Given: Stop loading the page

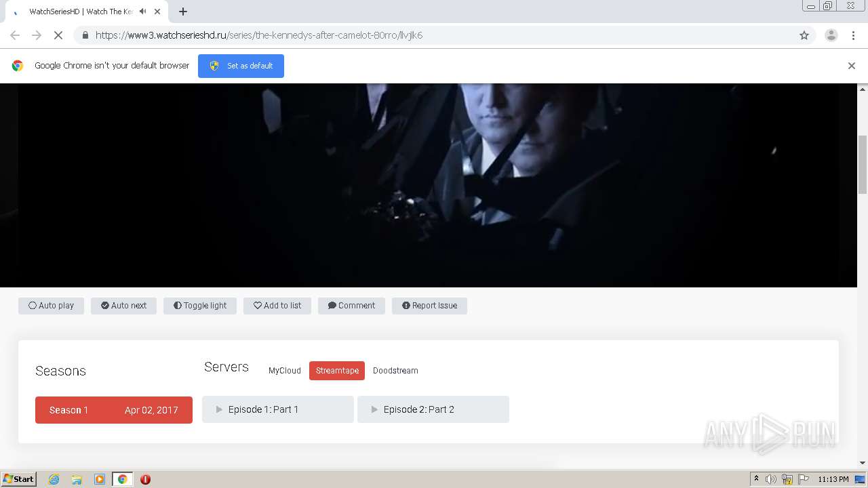Looking at the screenshot, I should coord(58,35).
